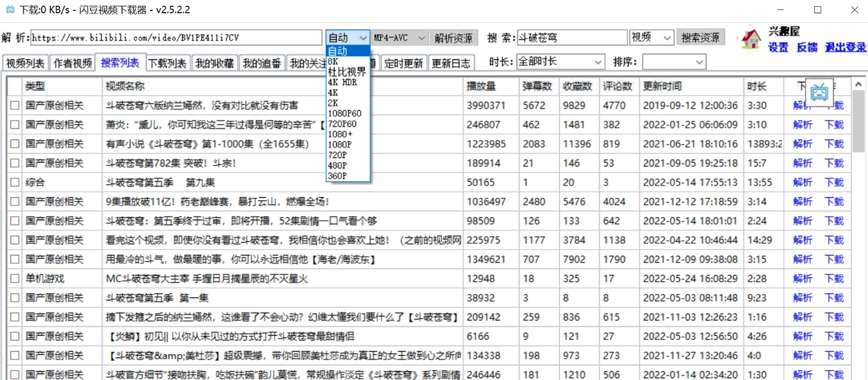The width and height of the screenshot is (868, 380).
Task: Tick checkbox for 斗破苍穹六版纳兰嫣然 row
Action: pyautogui.click(x=14, y=106)
